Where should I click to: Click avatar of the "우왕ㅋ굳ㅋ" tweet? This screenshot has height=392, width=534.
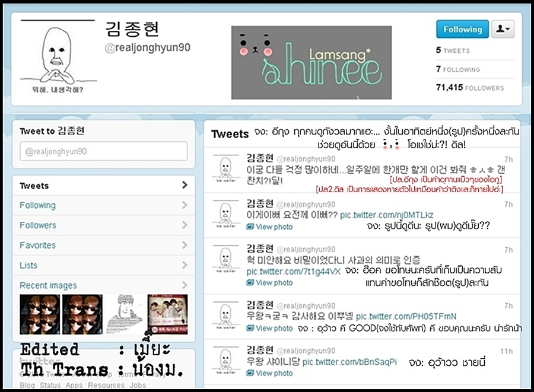pos(225,315)
